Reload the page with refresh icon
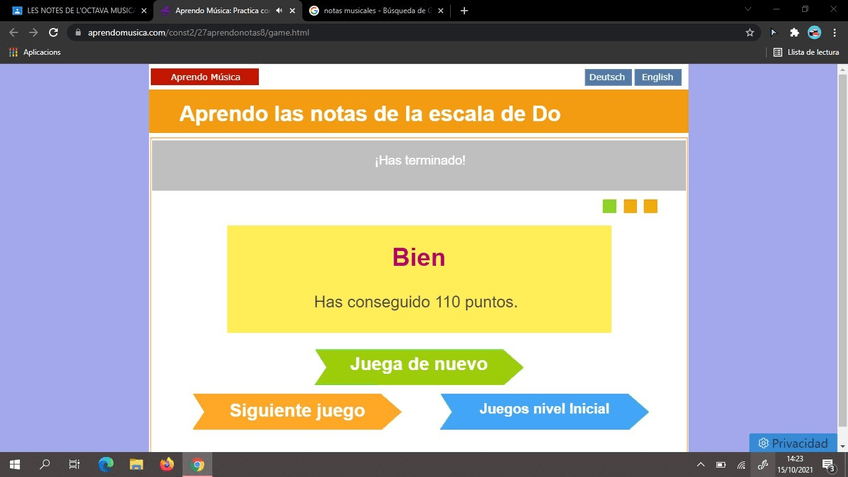Image resolution: width=848 pixels, height=477 pixels. pyautogui.click(x=53, y=32)
